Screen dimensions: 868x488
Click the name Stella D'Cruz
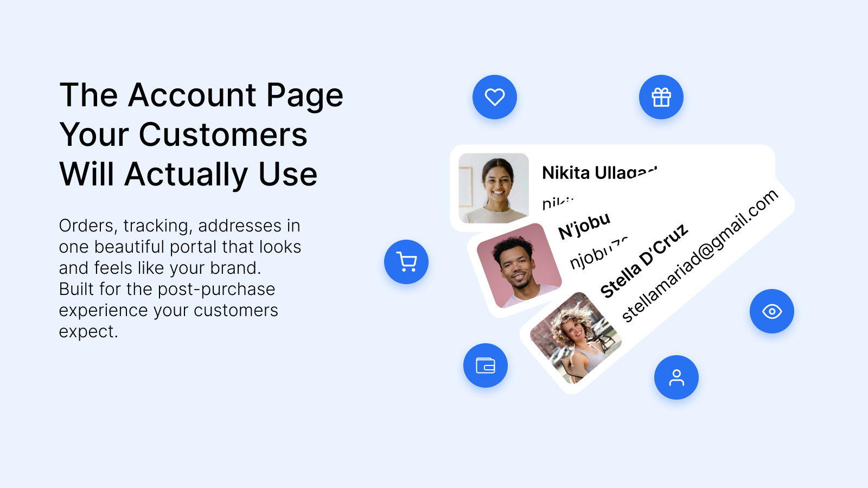pyautogui.click(x=644, y=261)
